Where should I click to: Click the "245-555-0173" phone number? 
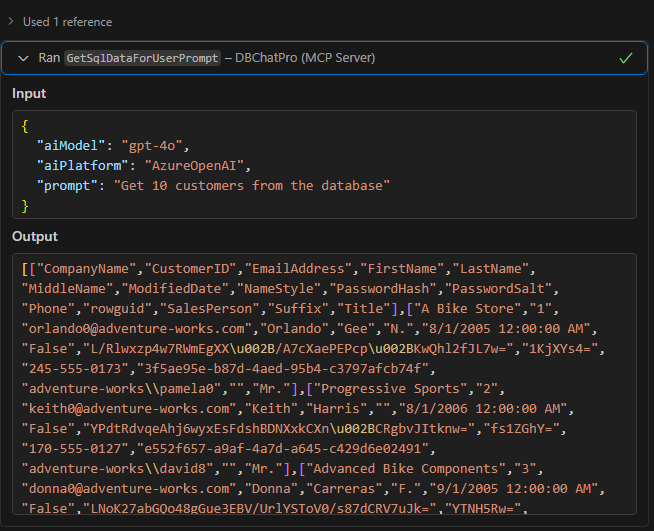[x=75, y=369]
